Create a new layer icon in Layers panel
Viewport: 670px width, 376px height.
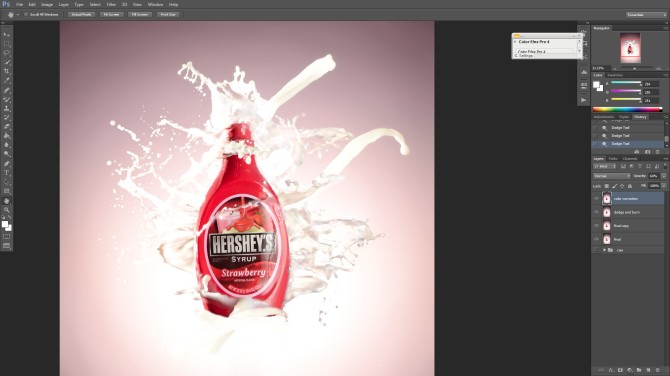point(648,370)
